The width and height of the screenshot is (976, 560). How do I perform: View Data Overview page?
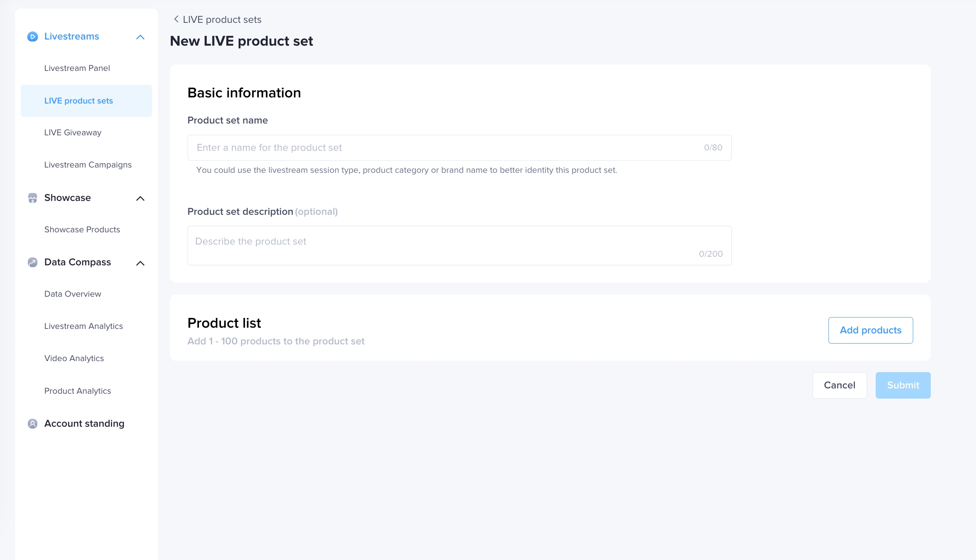(73, 294)
